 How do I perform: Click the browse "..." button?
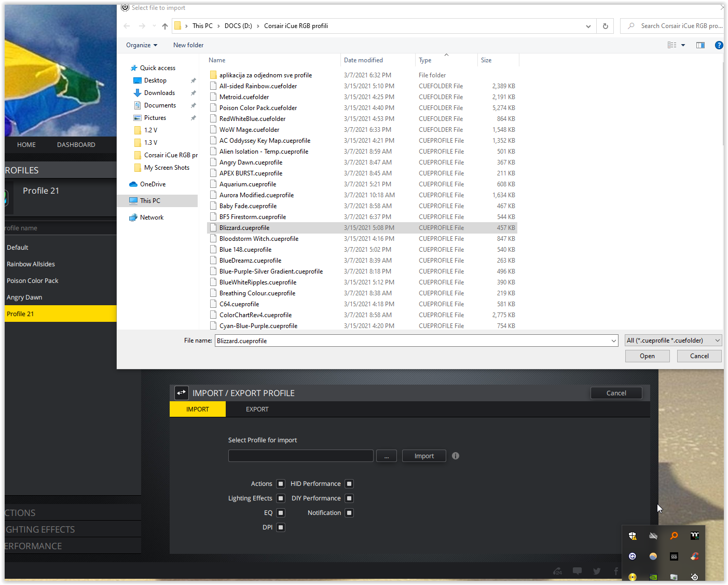[387, 456]
